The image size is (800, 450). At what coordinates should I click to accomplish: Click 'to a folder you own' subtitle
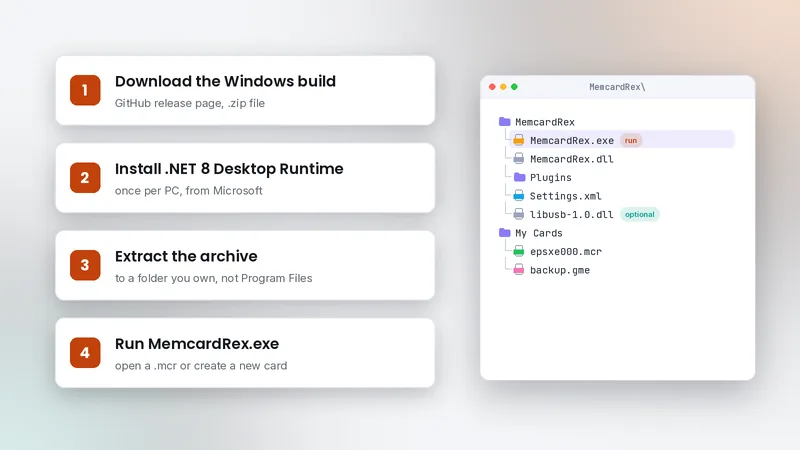pyautogui.click(x=213, y=278)
